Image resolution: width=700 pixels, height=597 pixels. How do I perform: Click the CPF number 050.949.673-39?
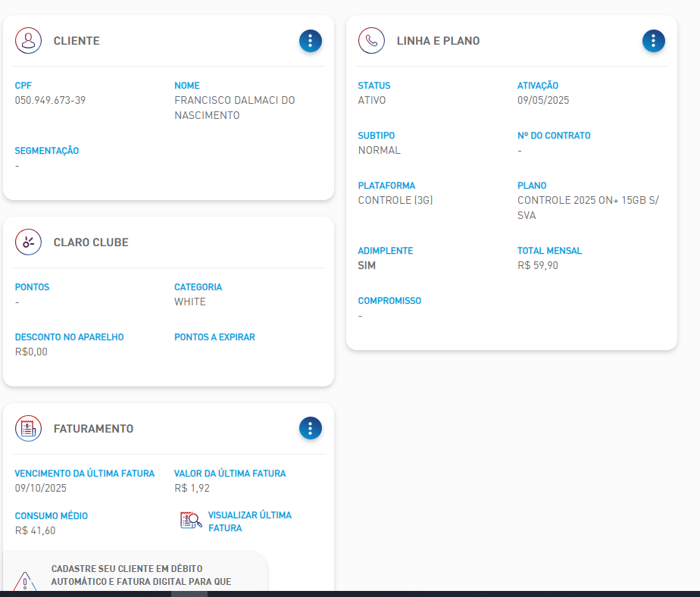[50, 100]
